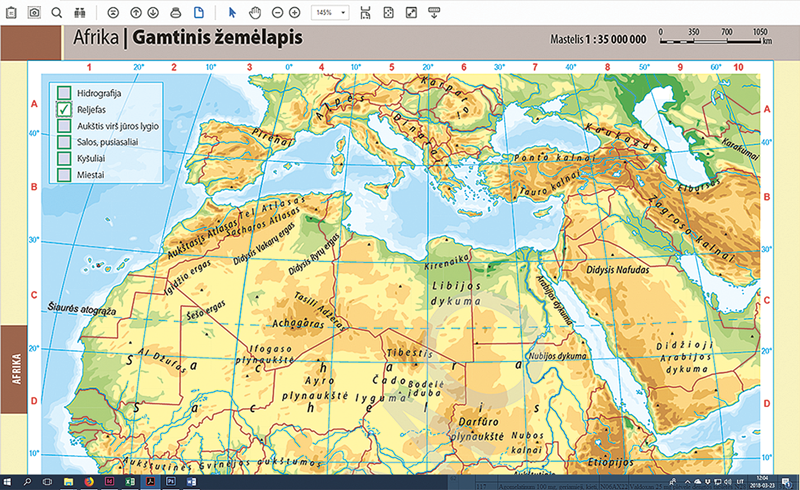Choose the arrow selection tool

[232, 13]
